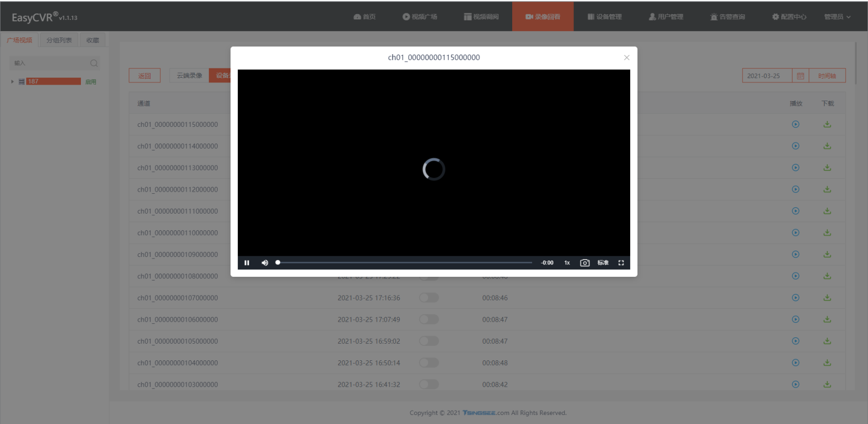Download recording ch01_00000000105000000
Screen dimensions: 868x424
[827, 341]
